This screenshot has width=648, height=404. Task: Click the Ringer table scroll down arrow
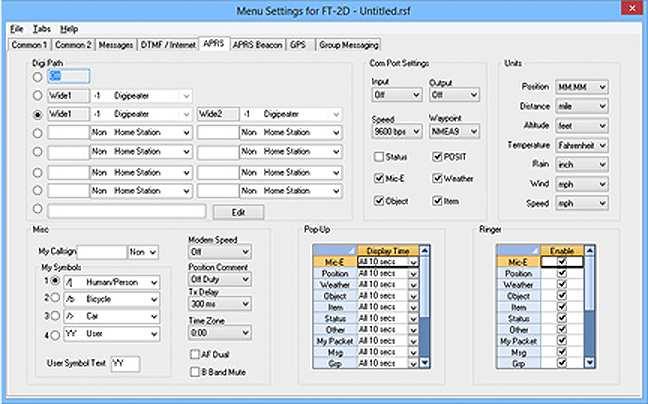point(590,363)
